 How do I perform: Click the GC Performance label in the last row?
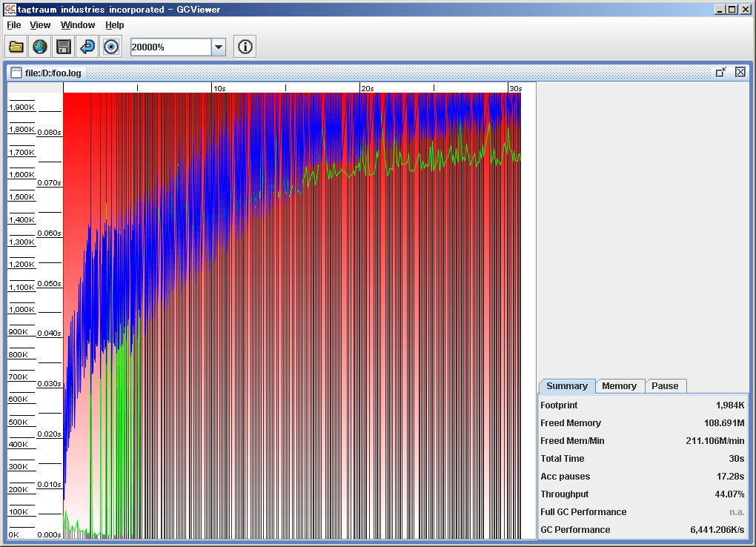click(x=575, y=530)
